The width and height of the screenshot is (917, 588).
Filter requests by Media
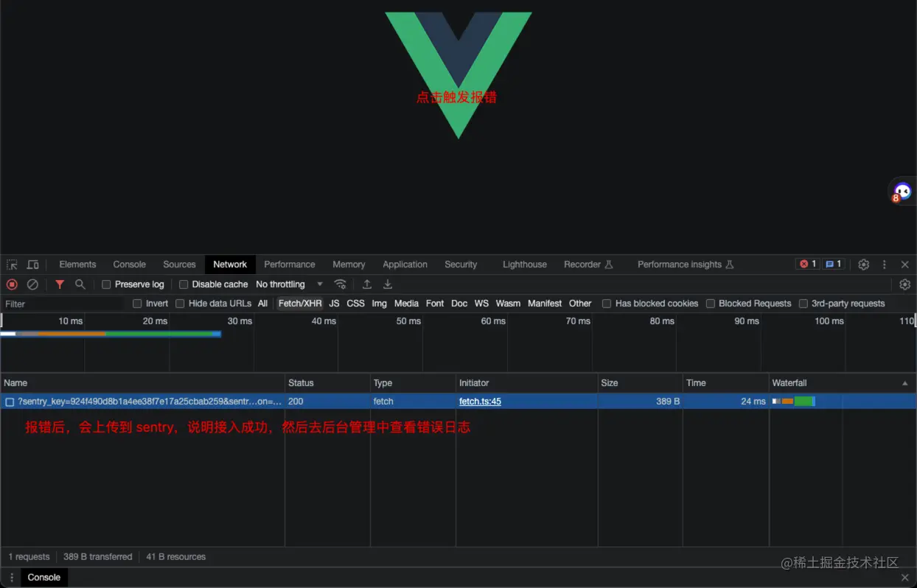click(406, 304)
